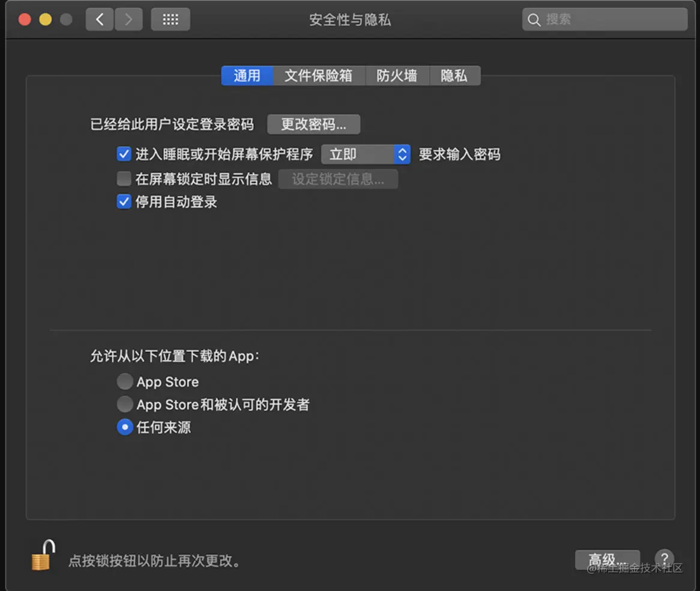
Task: Enable 在屏幕锁定时显示信息 checkbox
Action: [x=124, y=178]
